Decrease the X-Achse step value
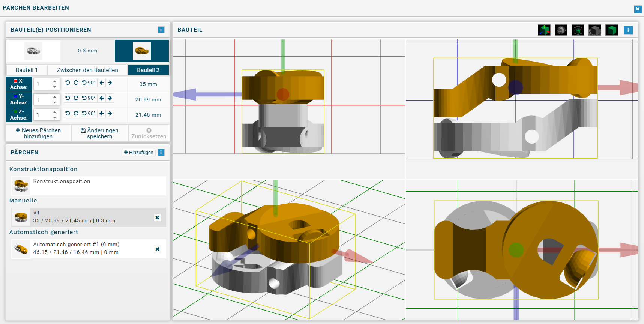The width and height of the screenshot is (644, 324). [55, 87]
